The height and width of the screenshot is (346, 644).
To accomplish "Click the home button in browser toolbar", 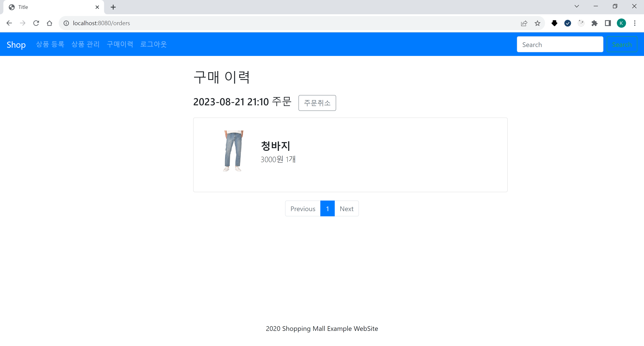I will (x=49, y=23).
